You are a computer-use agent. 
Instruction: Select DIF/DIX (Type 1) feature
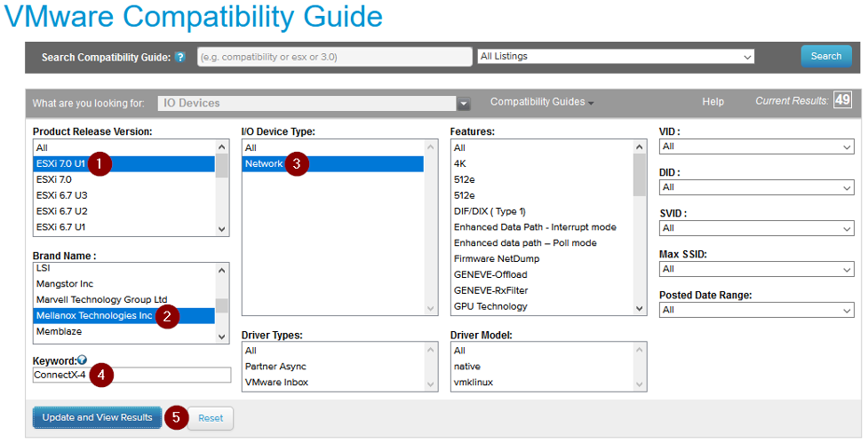tap(541, 211)
